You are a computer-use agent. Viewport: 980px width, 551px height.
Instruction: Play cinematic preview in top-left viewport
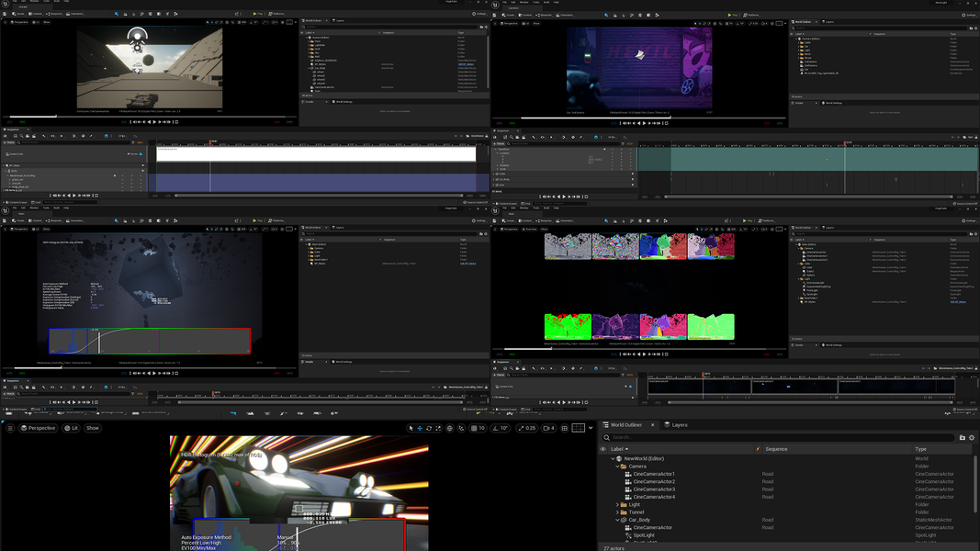click(x=154, y=122)
